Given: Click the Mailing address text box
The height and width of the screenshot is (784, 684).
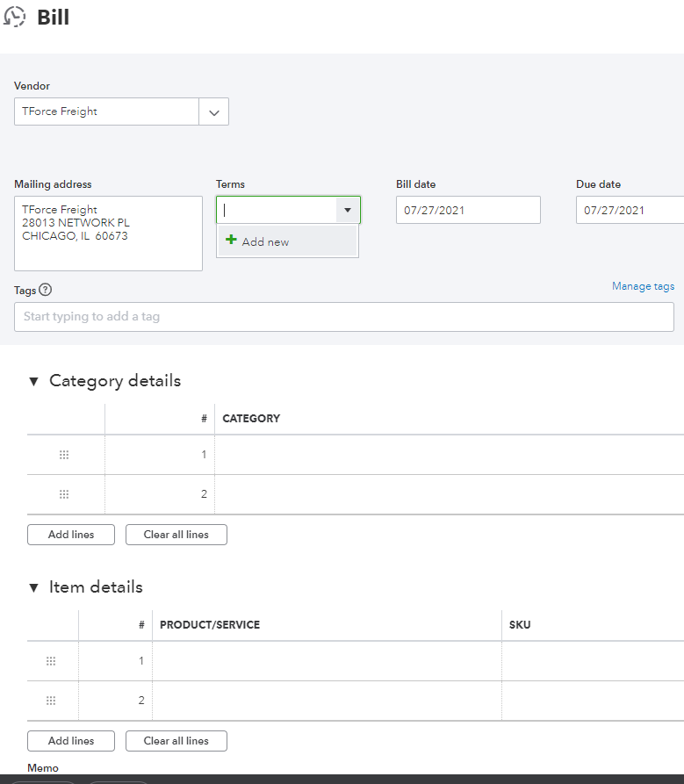Looking at the screenshot, I should coord(108,234).
